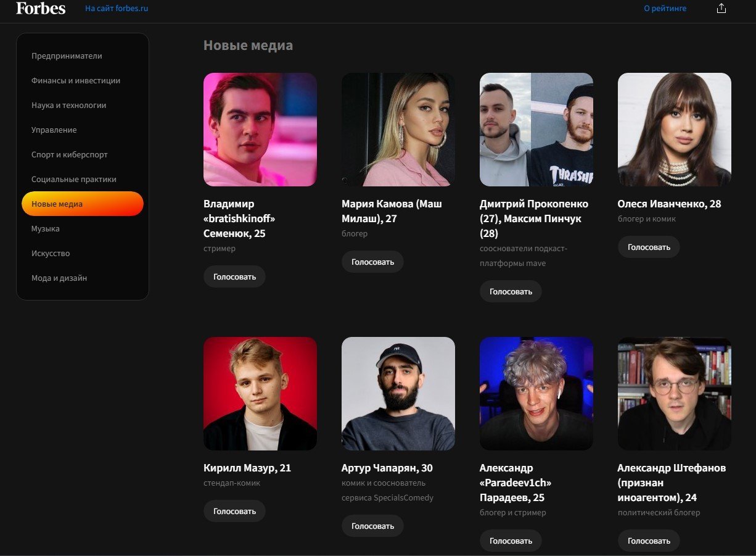The image size is (756, 556).
Task: Click the Forbes logo
Action: 41,8
